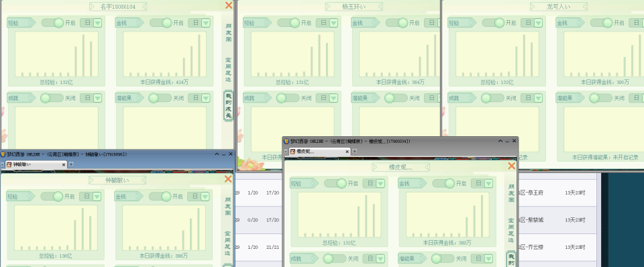Open 日 dropdown for 金钱 in 钟毓敏い panel
The height and width of the screenshot is (267, 644).
point(199,197)
